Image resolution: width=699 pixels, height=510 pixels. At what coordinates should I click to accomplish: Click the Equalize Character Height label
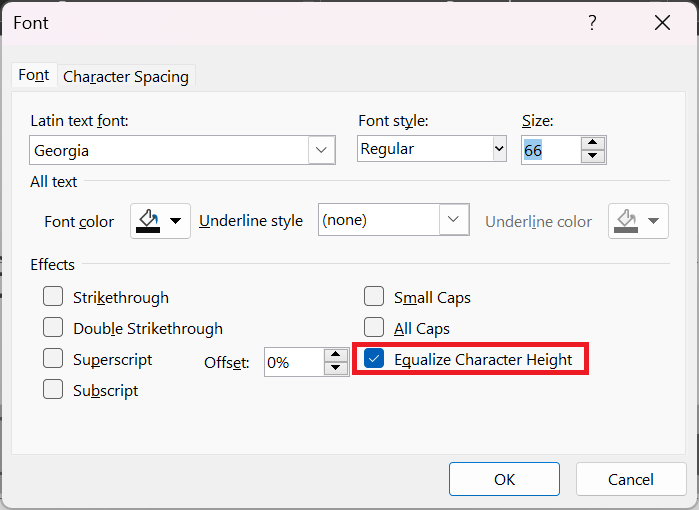483,360
